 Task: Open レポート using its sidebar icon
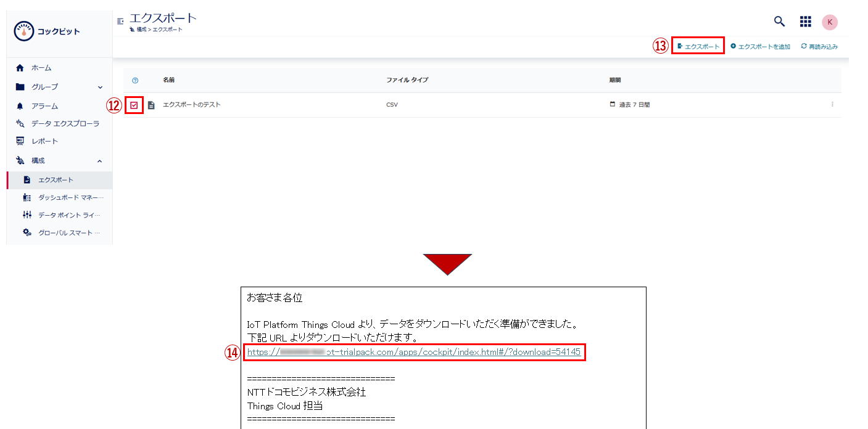coord(20,141)
